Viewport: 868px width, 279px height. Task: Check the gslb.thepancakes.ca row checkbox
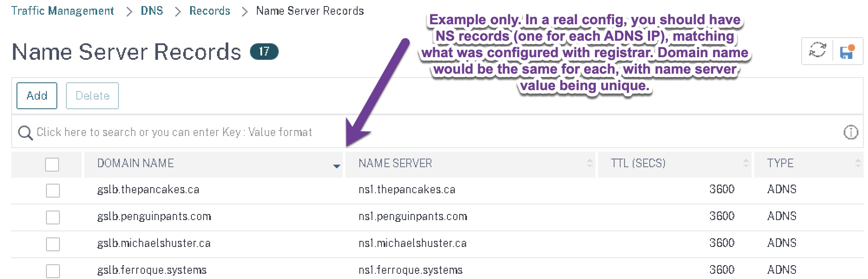point(53,191)
